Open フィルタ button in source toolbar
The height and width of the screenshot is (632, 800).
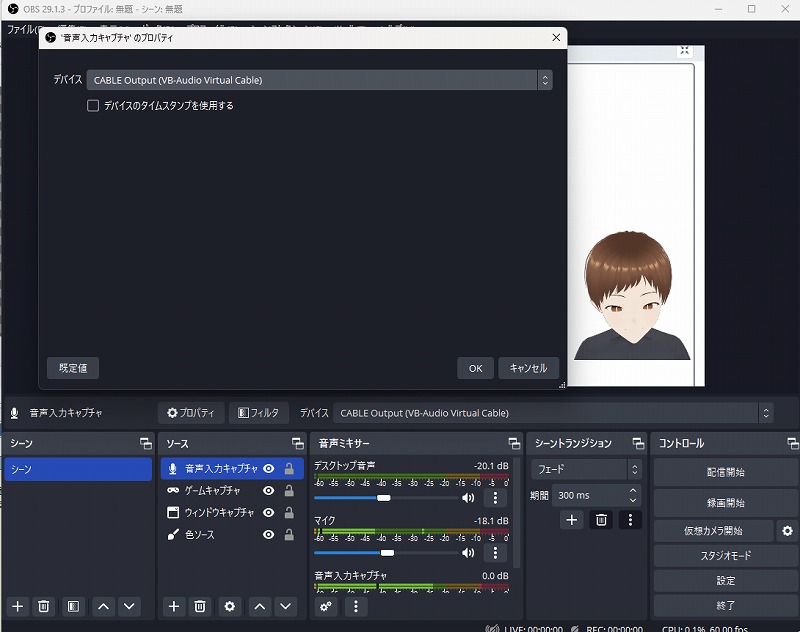tap(259, 413)
